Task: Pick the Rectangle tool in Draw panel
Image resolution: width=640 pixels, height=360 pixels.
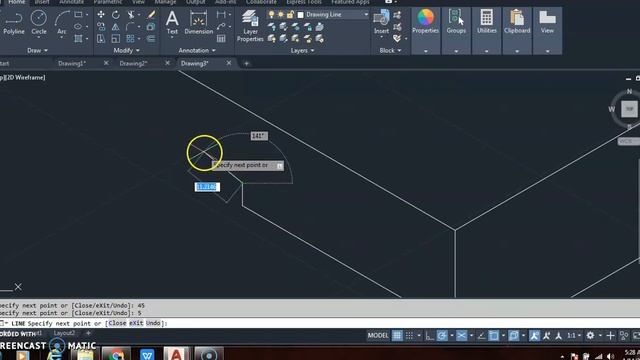Action: (x=78, y=15)
